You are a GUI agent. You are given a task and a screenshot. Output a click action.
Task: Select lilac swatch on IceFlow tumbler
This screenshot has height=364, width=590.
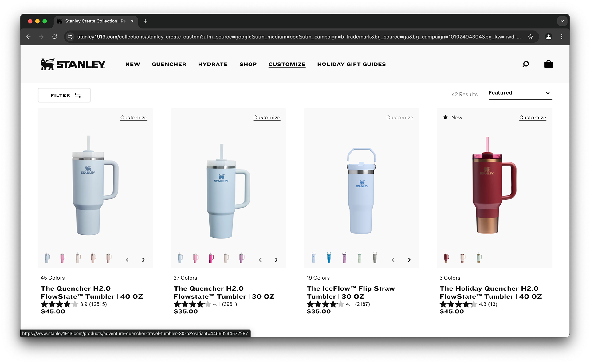[344, 257]
